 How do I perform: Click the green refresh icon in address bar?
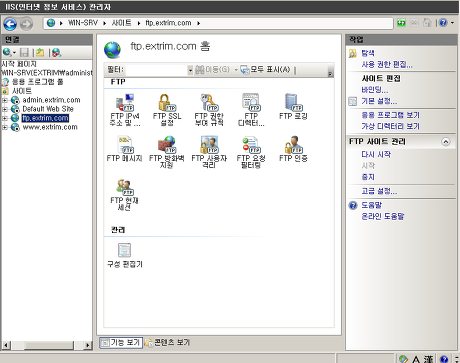click(401, 23)
